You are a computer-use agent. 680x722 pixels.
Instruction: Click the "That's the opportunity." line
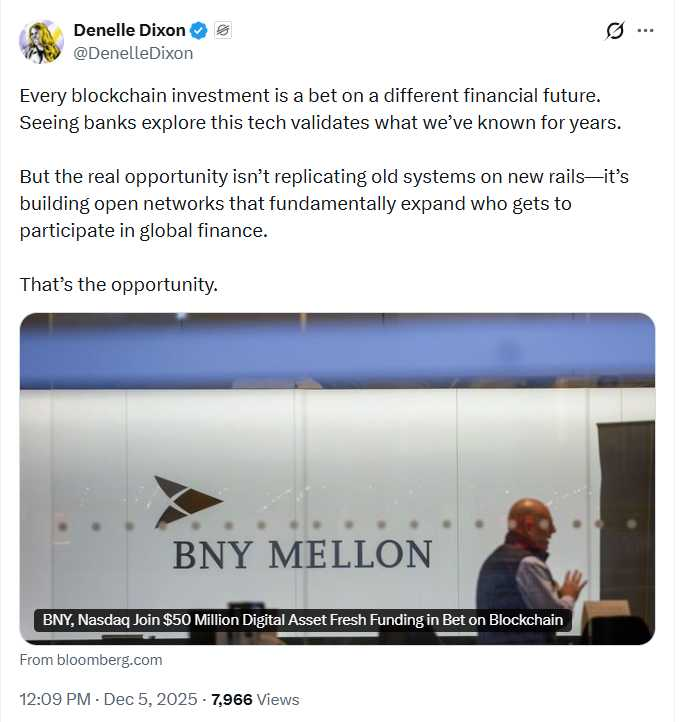(118, 285)
